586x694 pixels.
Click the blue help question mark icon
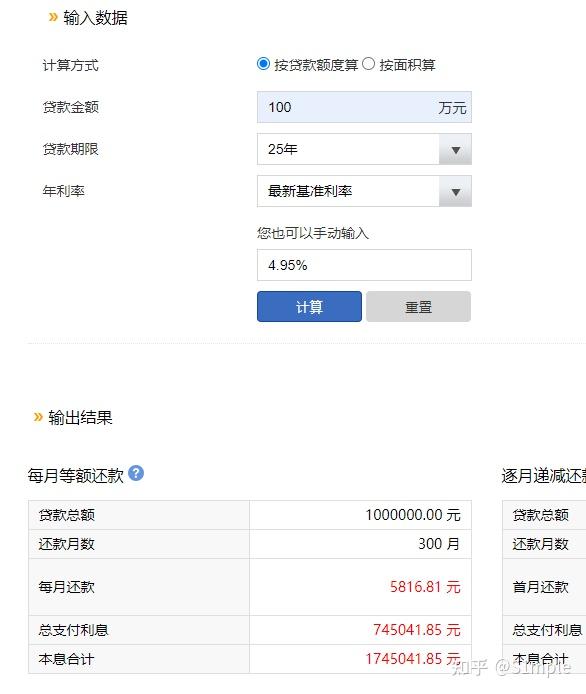pyautogui.click(x=136, y=473)
